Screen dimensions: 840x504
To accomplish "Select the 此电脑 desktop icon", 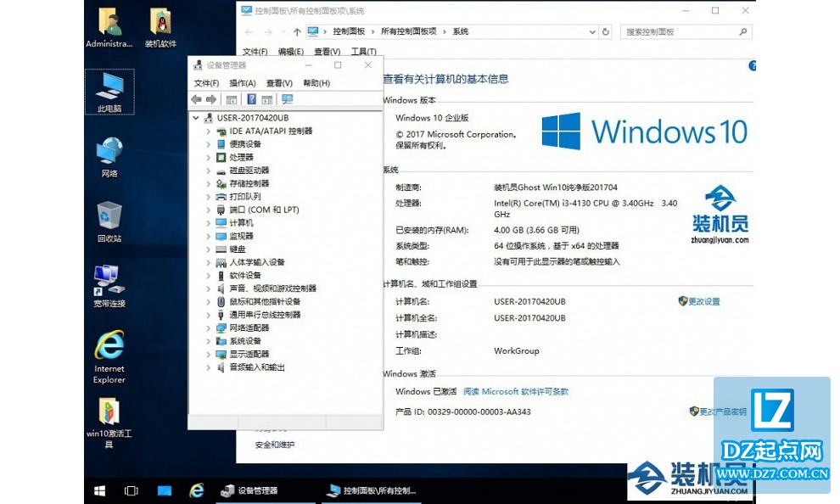I will 109,92.
